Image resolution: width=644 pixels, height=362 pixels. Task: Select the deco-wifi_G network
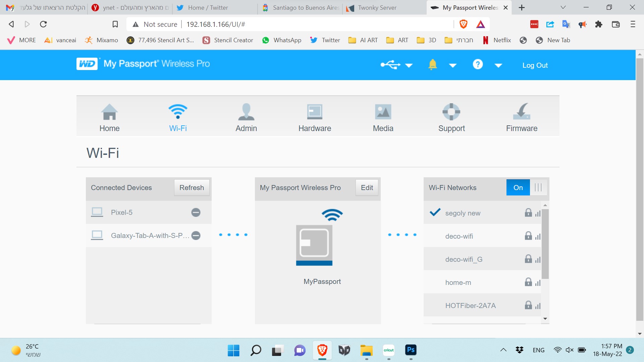482,259
